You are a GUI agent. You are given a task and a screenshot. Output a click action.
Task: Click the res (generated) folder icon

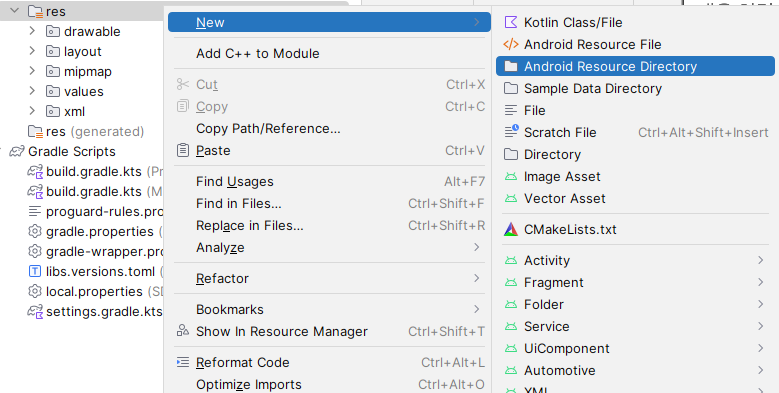(x=35, y=132)
